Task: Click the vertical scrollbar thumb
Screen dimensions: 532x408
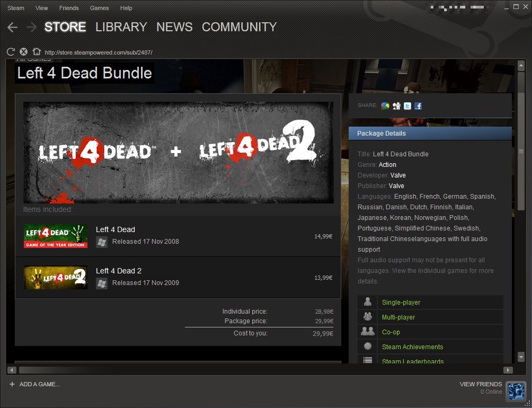Action: pyautogui.click(x=521, y=151)
